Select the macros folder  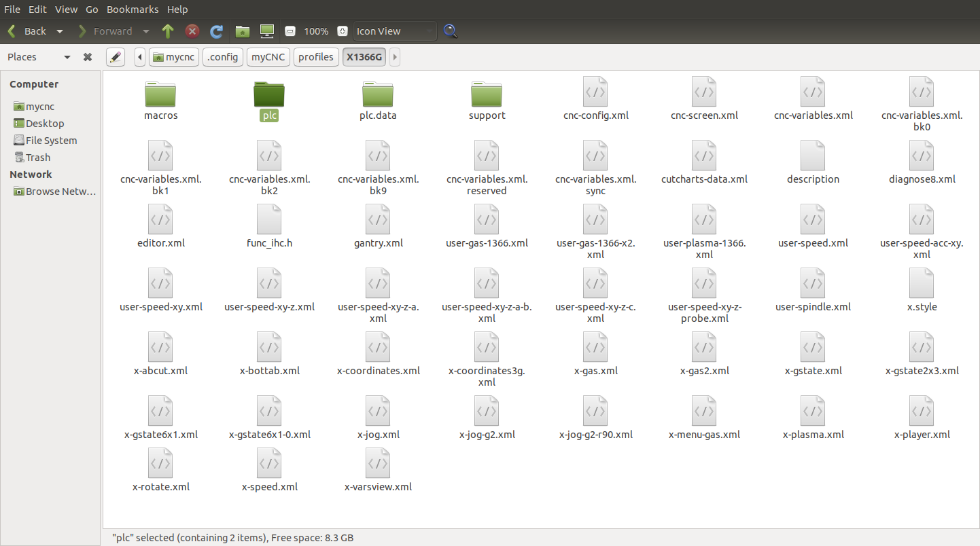coord(160,99)
